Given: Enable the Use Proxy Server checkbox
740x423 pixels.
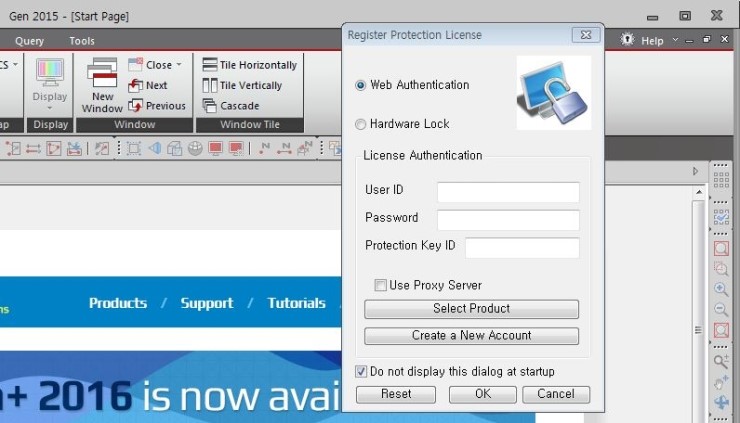Looking at the screenshot, I should [380, 285].
